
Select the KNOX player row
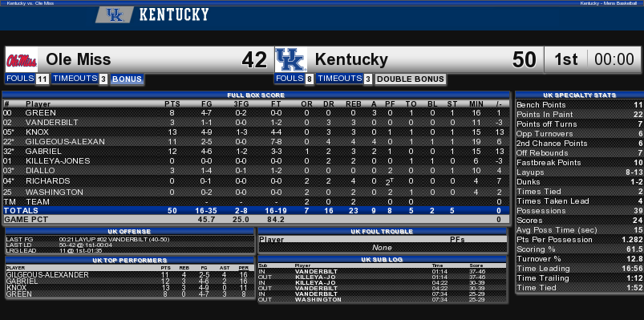256,132
